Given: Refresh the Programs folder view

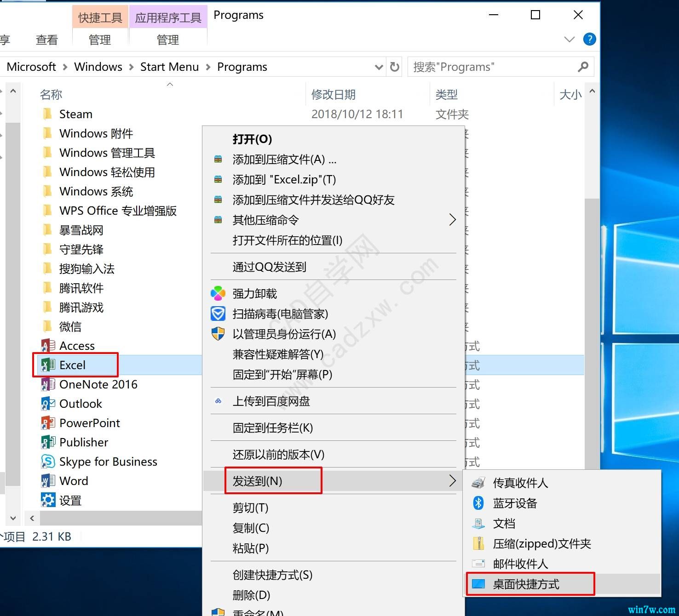Looking at the screenshot, I should (x=395, y=67).
